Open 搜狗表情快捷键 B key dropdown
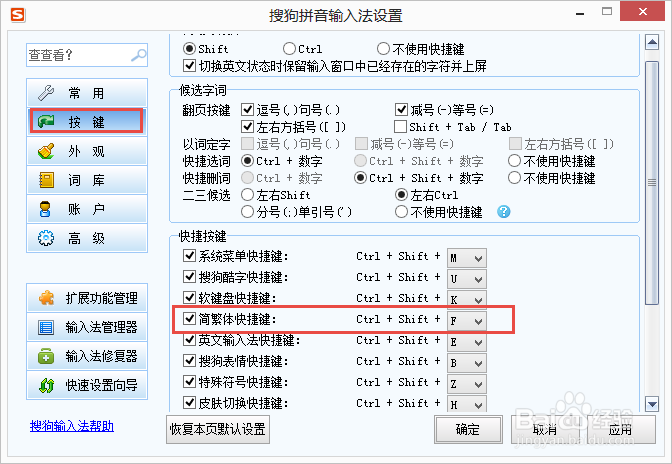Image resolution: width=672 pixels, height=464 pixels. click(x=467, y=363)
